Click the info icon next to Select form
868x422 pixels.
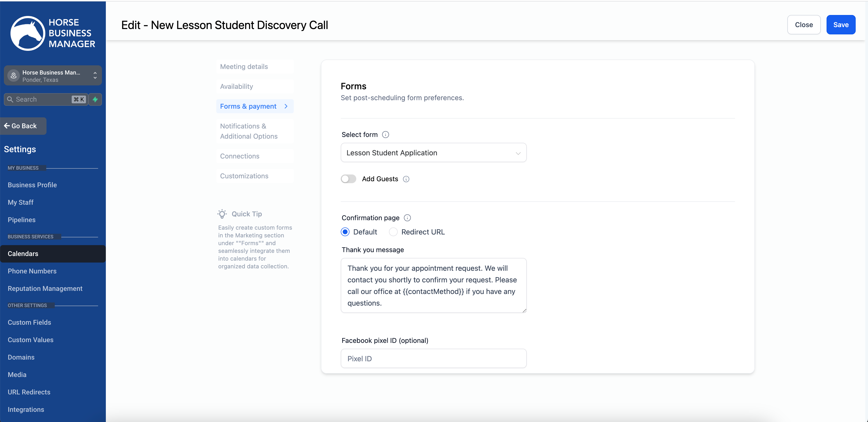386,135
